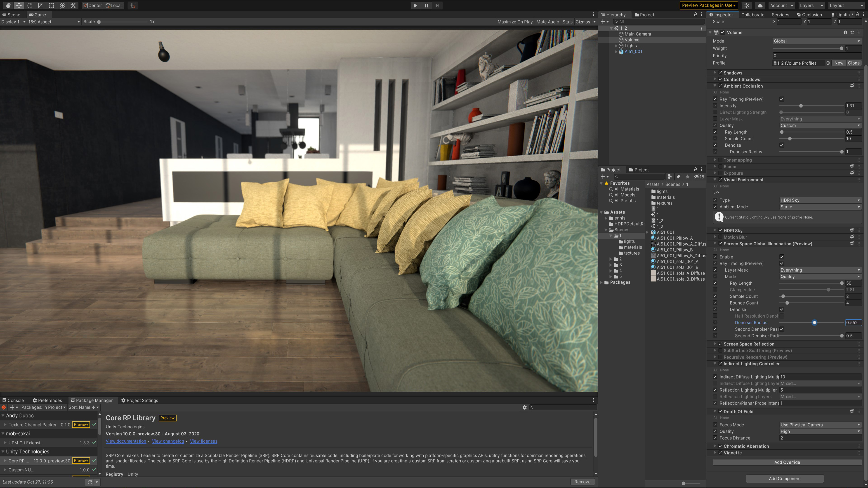
Task: Click the Add Override button
Action: point(787,462)
